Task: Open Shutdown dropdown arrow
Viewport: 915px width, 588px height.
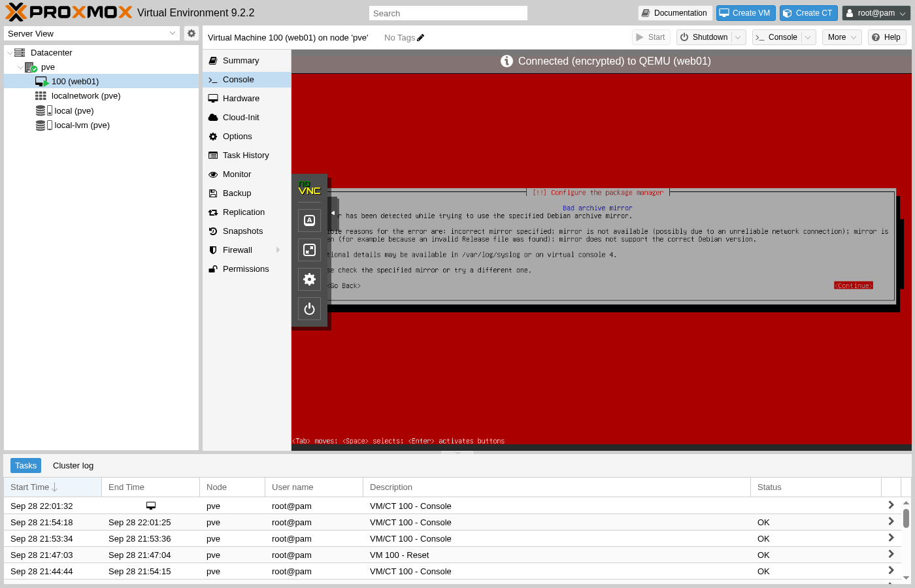Action: (739, 37)
